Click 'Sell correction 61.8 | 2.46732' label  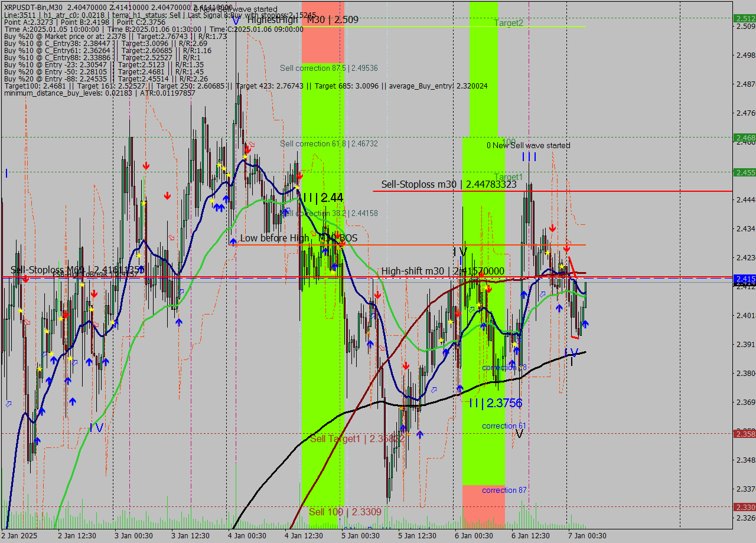pos(329,144)
